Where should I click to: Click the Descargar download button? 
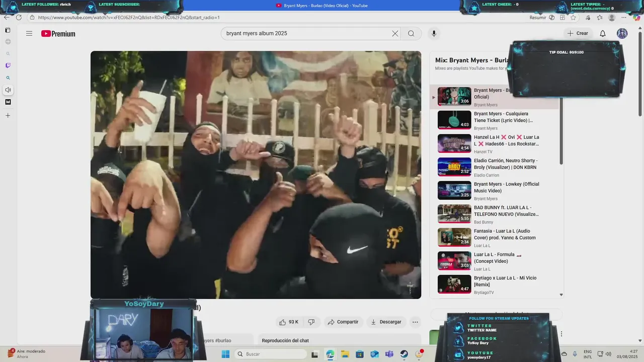coord(386,322)
